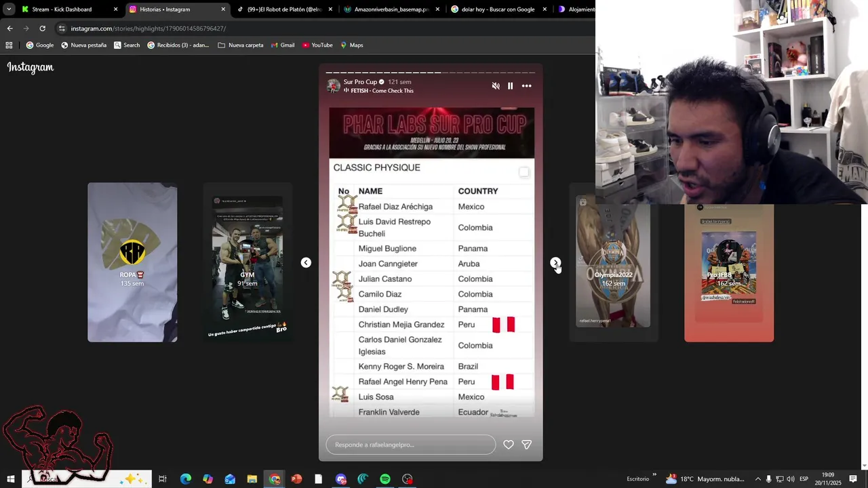Click the browser back arrow
Image resolution: width=868 pixels, height=488 pixels.
9,28
